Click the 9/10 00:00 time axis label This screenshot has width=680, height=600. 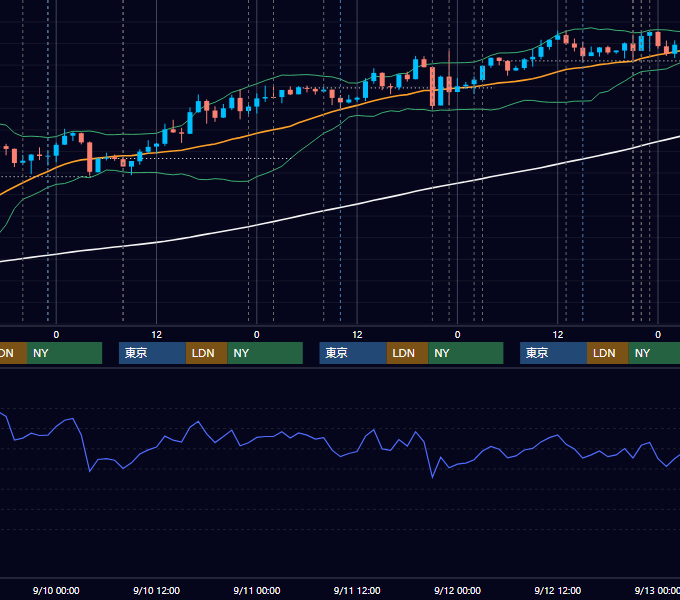56,590
